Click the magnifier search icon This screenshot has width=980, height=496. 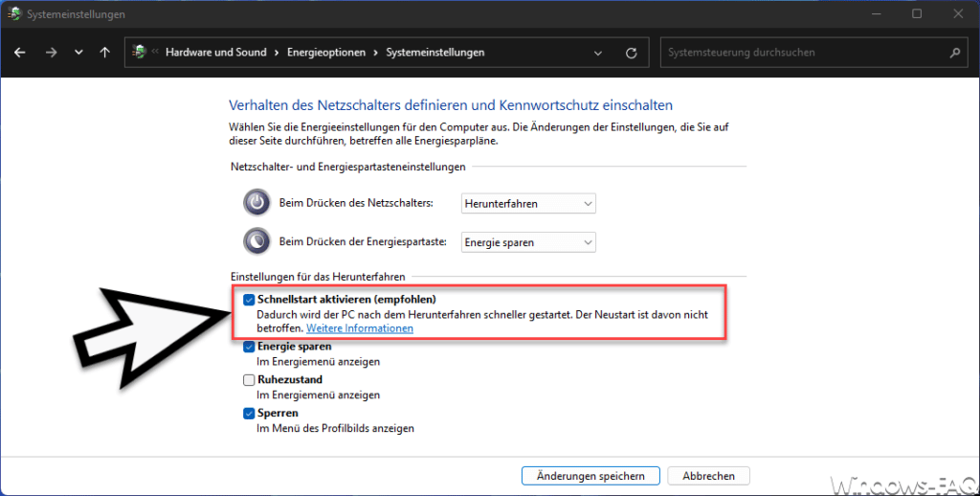[955, 54]
